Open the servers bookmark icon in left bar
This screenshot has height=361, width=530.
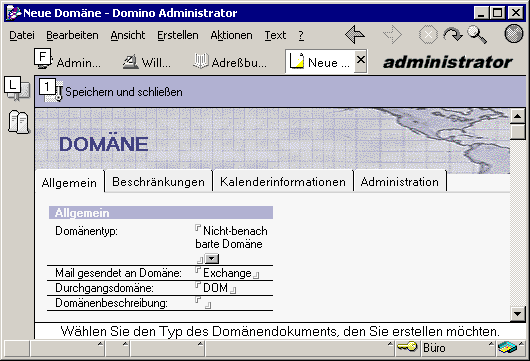pyautogui.click(x=18, y=90)
